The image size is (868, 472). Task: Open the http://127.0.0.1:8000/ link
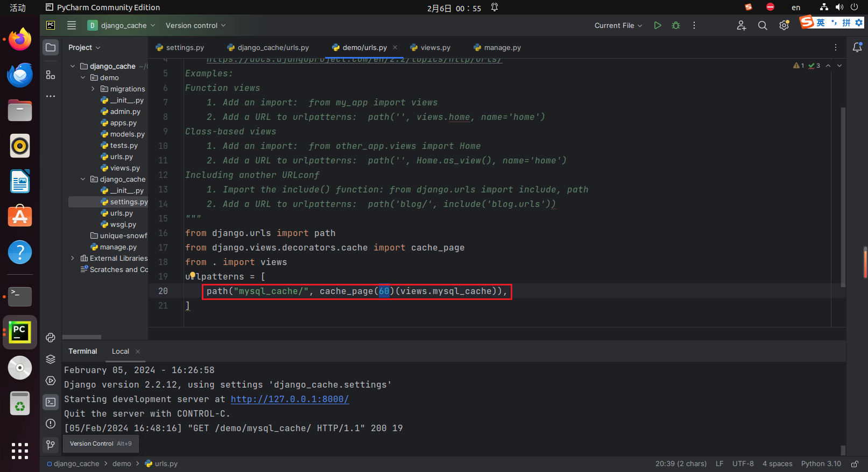point(290,399)
